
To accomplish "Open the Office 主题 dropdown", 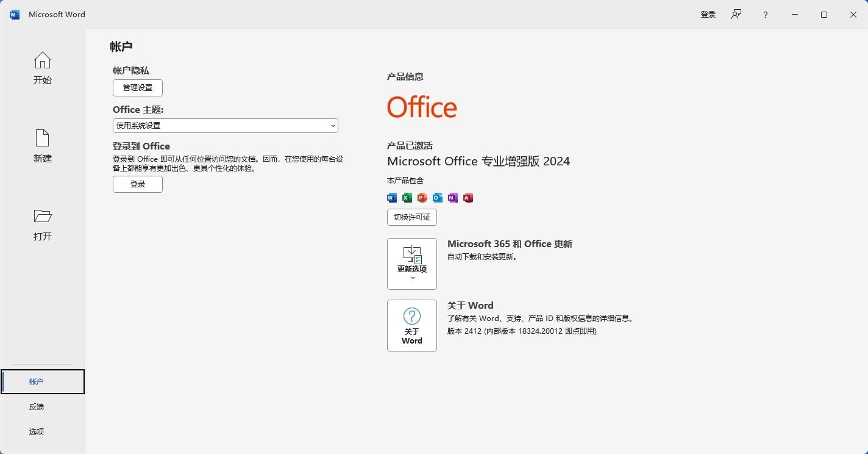I will click(x=333, y=125).
